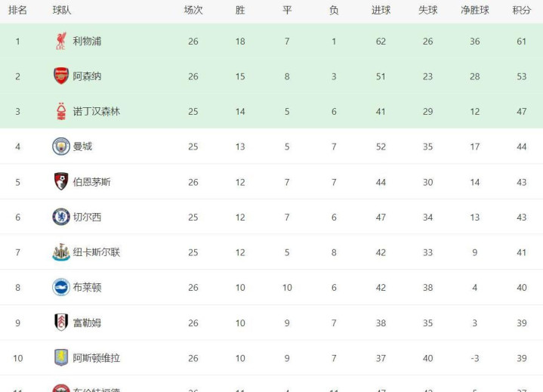The height and width of the screenshot is (392, 543).
Task: Click the Aston Villa crest icon
Action: tap(61, 358)
